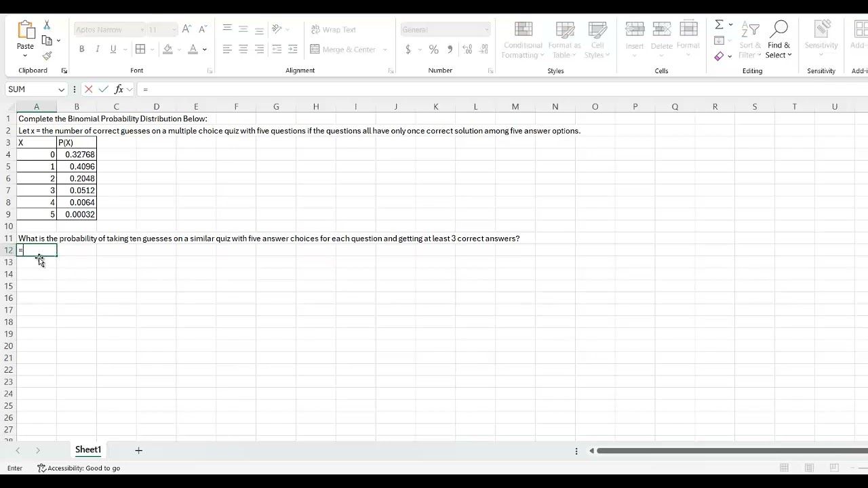Click the Increase Decimal icon

coord(467,49)
